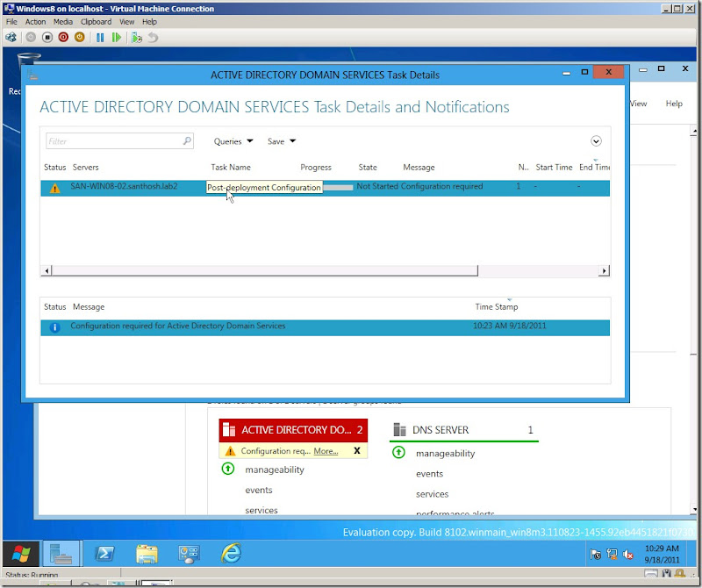Click the Time Stamp column header
702x588 pixels.
click(497, 307)
